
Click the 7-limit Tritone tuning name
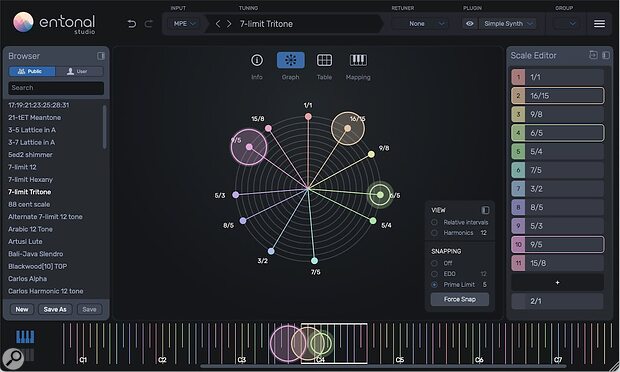coord(266,24)
